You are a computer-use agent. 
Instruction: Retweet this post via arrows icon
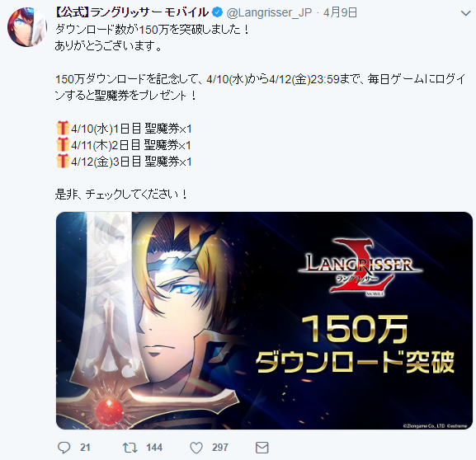pos(130,448)
